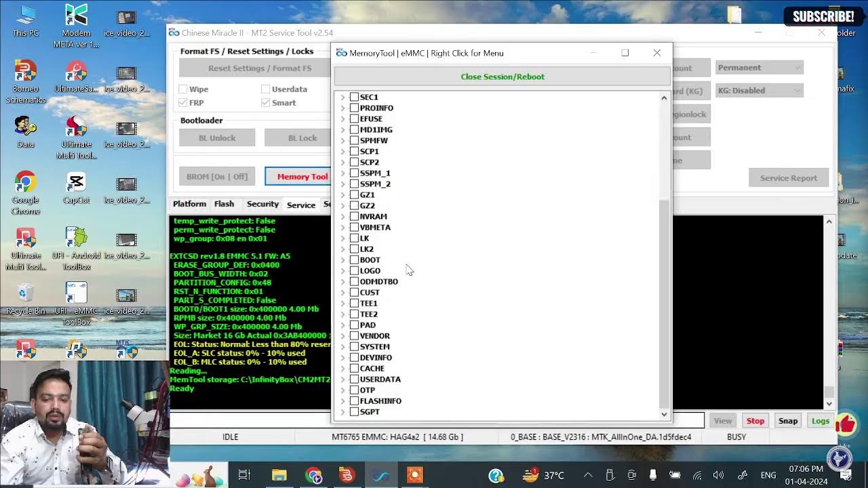Open Ultimate Multi Tool shortcut beside Android ToolBox
868x488 pixels.
pos(25,248)
